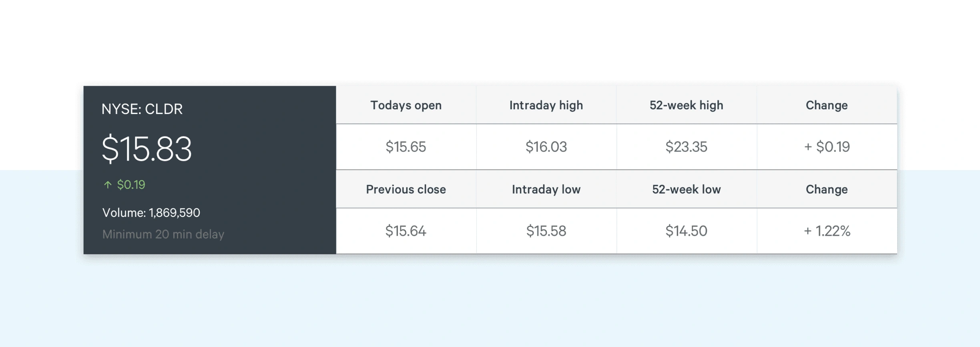Viewport: 980px width, 347px height.
Task: Select the $16.03 intraday high value
Action: [x=546, y=147]
